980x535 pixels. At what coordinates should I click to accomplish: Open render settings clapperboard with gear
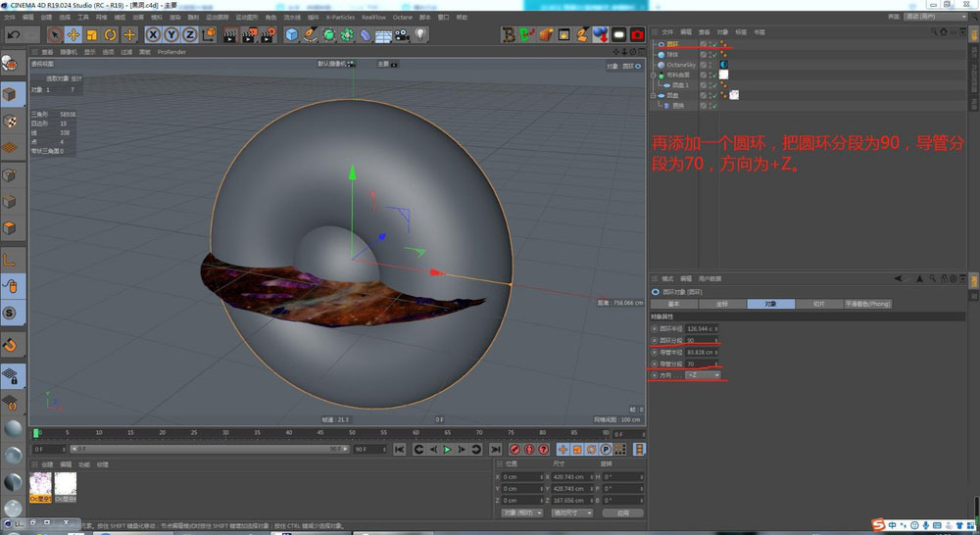point(267,35)
